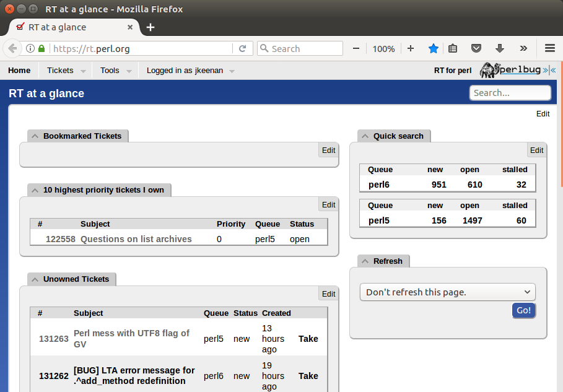The width and height of the screenshot is (563, 392).
Task: Collapse the Quick search panel
Action: [365, 136]
